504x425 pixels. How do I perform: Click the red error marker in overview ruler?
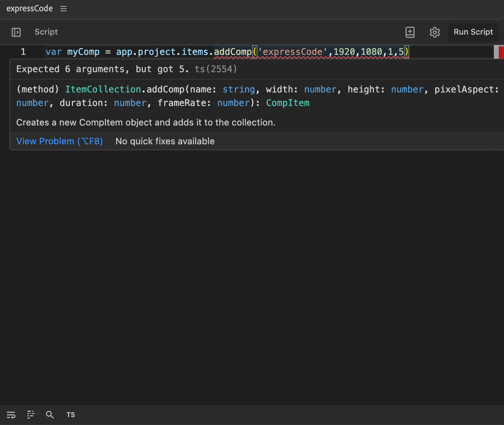501,52
